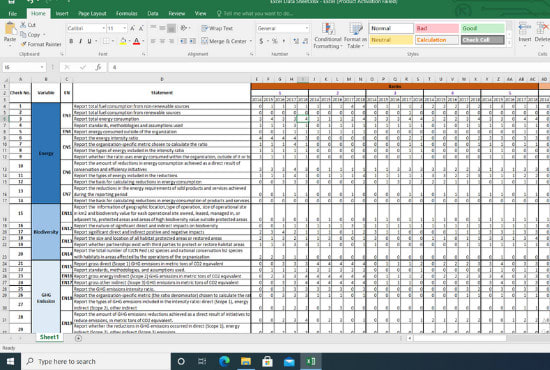Switch to the Data tab
Viewport: 550px width, 370px height.
point(153,13)
